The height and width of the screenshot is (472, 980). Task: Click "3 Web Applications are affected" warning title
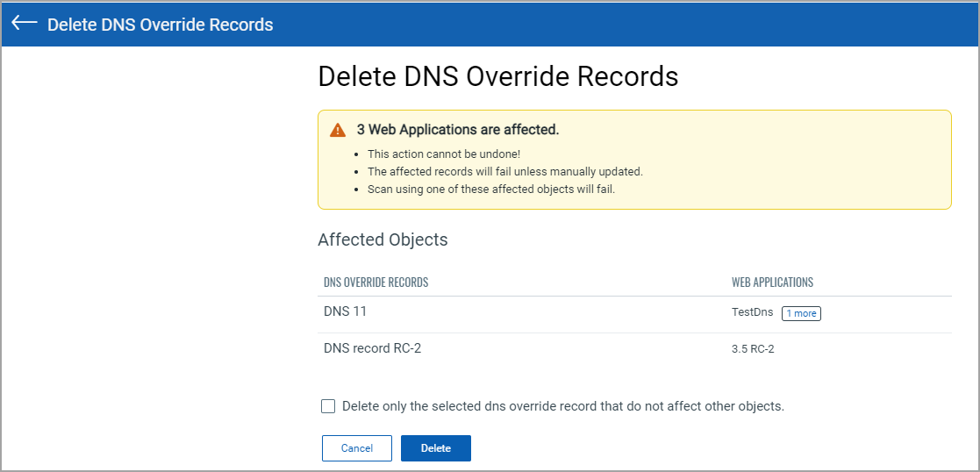457,130
